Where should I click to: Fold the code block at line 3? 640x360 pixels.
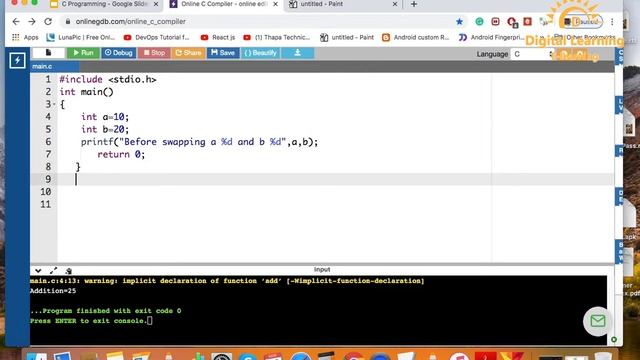pyautogui.click(x=54, y=104)
